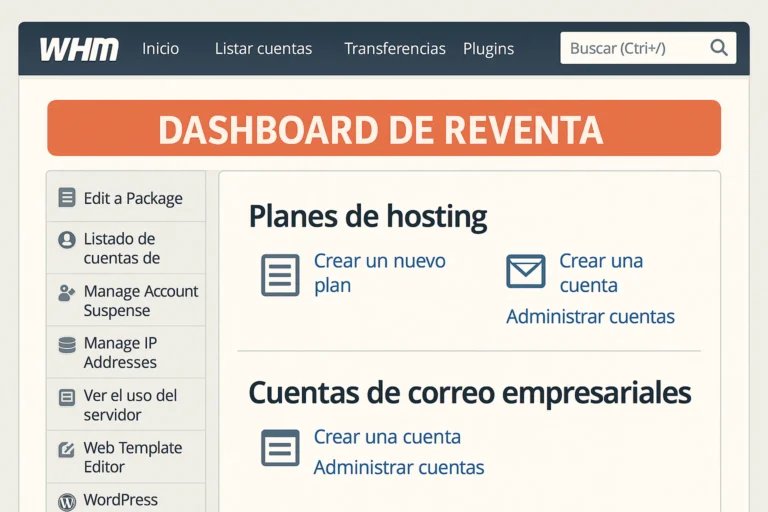Select Manage IP Addresses in sidebar

pyautogui.click(x=126, y=352)
